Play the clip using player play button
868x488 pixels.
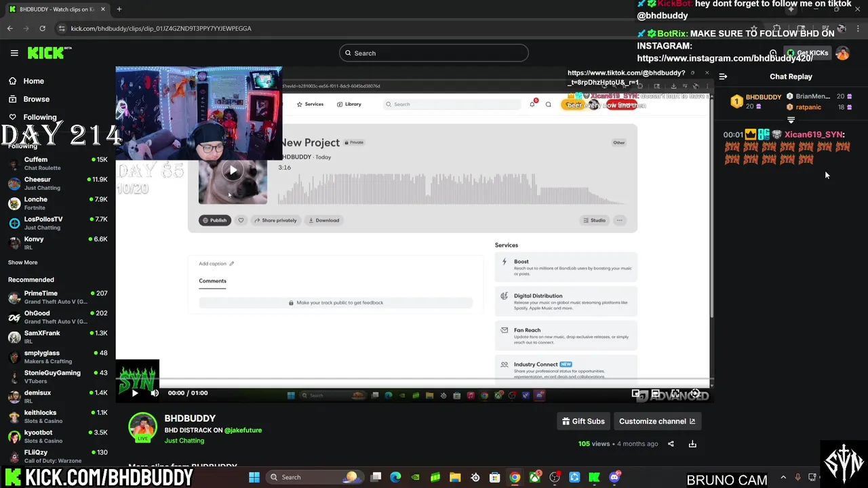click(x=134, y=393)
